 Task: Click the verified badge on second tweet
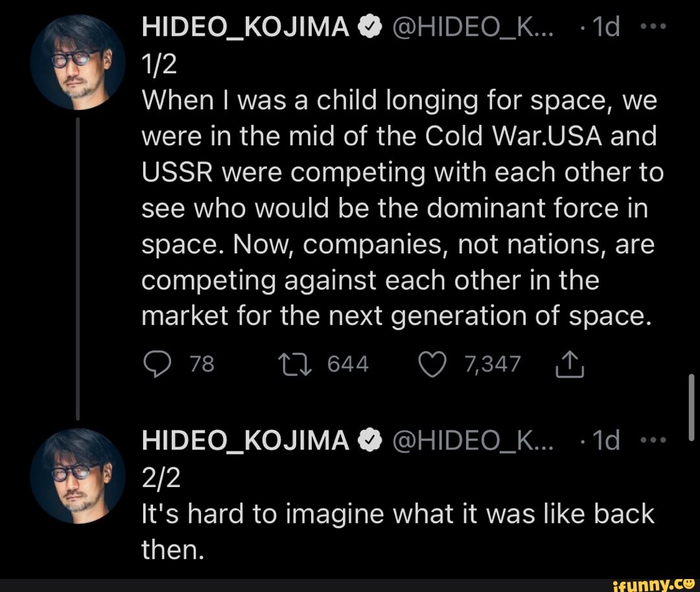click(x=369, y=441)
